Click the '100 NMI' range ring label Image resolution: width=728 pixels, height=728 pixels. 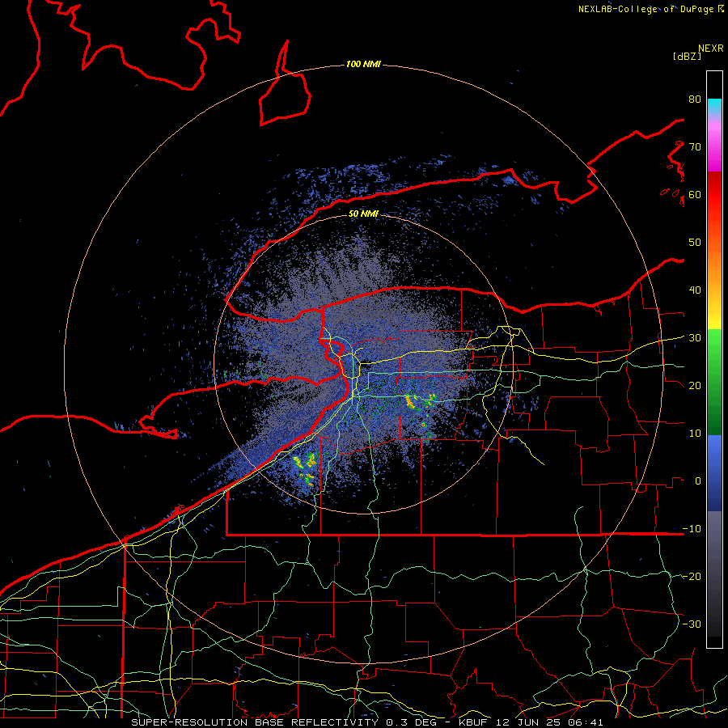[x=363, y=64]
